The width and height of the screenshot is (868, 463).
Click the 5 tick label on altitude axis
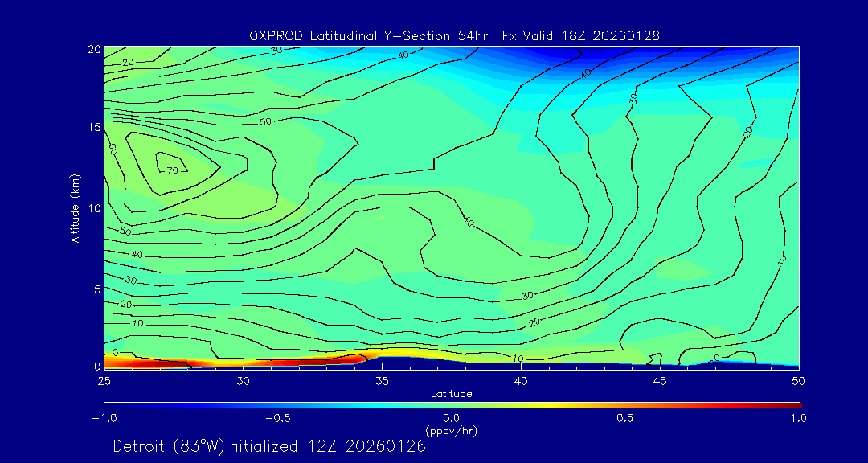[x=96, y=289]
